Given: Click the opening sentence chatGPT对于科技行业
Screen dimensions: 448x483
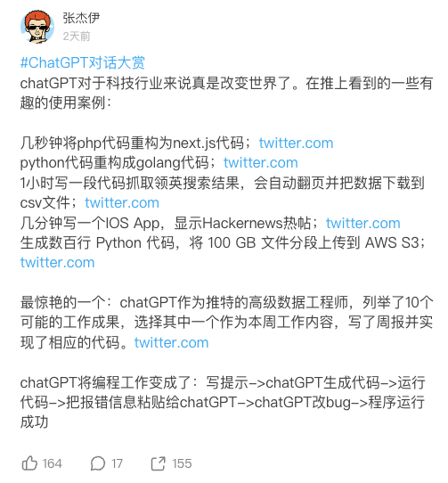Looking at the screenshot, I should (x=226, y=93).
